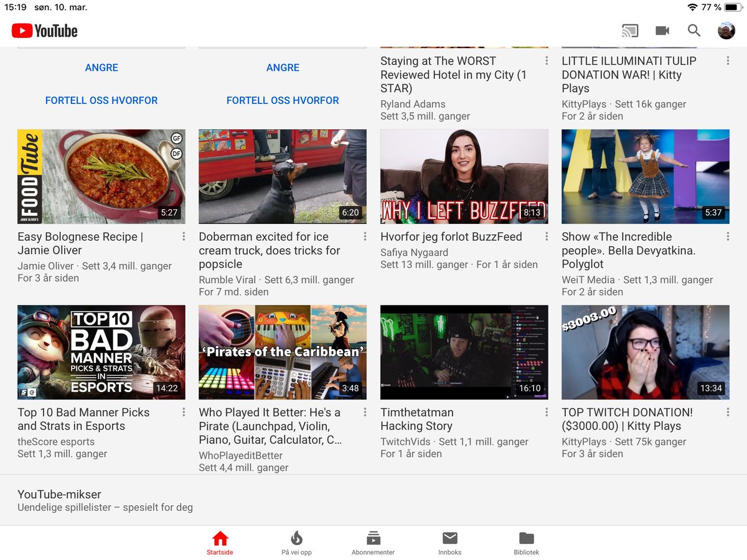
Task: Play the Top 10 Bad Manner Esports thumbnail
Action: pyautogui.click(x=101, y=352)
